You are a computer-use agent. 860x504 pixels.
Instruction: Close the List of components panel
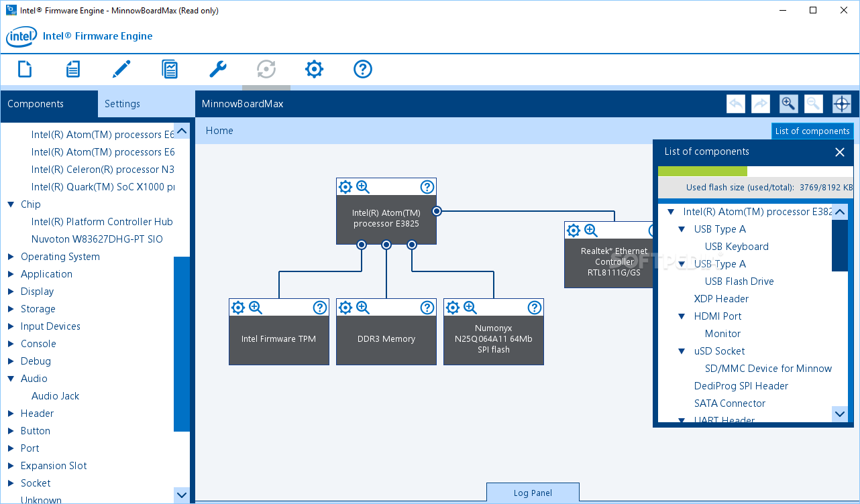[840, 152]
